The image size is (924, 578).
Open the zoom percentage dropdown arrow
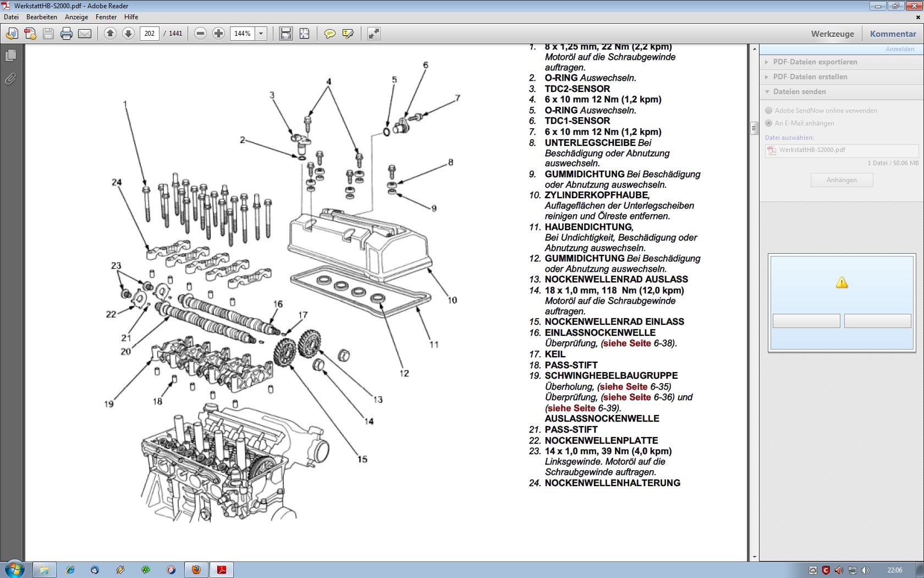coord(261,34)
